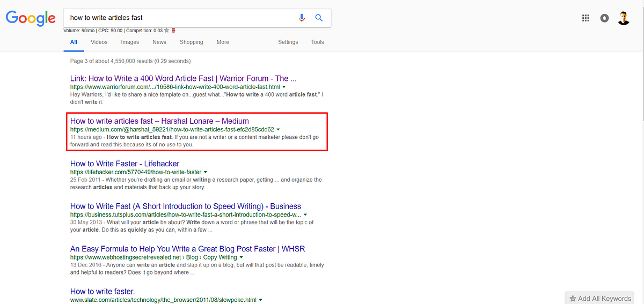Click in the search query field
Image resolution: width=644 pixels, height=304 pixels.
pyautogui.click(x=180, y=18)
